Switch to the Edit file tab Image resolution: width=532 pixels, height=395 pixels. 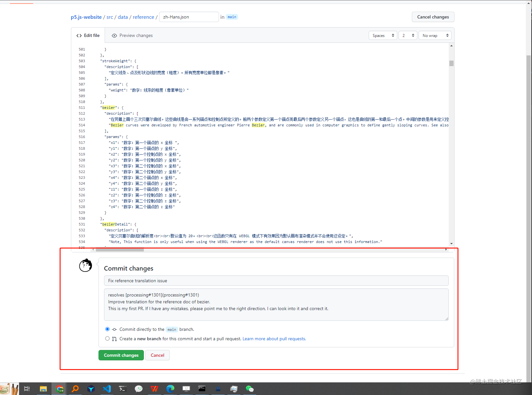pyautogui.click(x=88, y=35)
